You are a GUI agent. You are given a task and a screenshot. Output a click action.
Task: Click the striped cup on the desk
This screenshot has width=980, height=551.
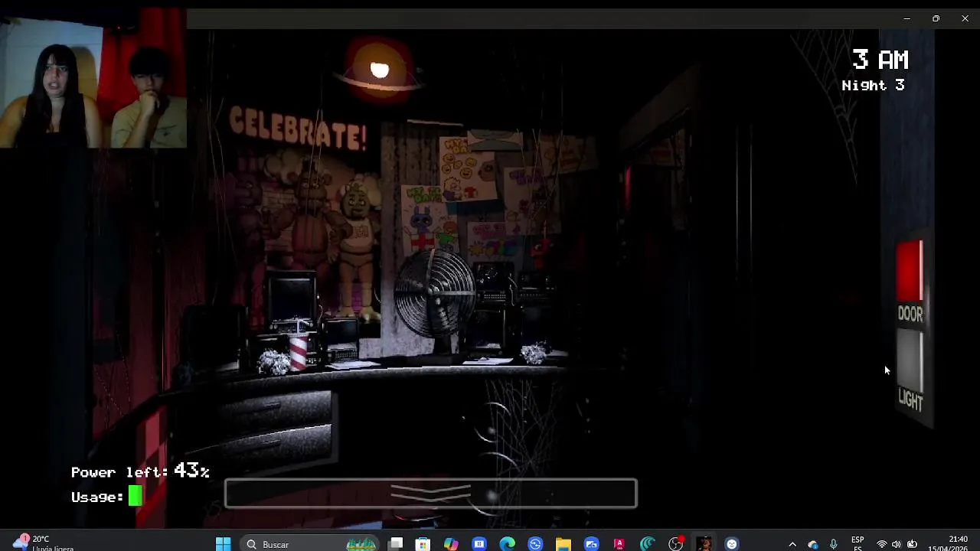coord(298,351)
